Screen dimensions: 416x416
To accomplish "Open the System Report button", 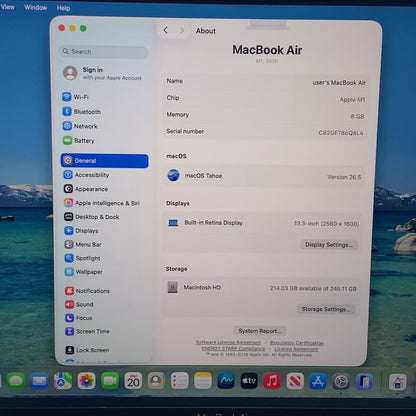I will [260, 331].
